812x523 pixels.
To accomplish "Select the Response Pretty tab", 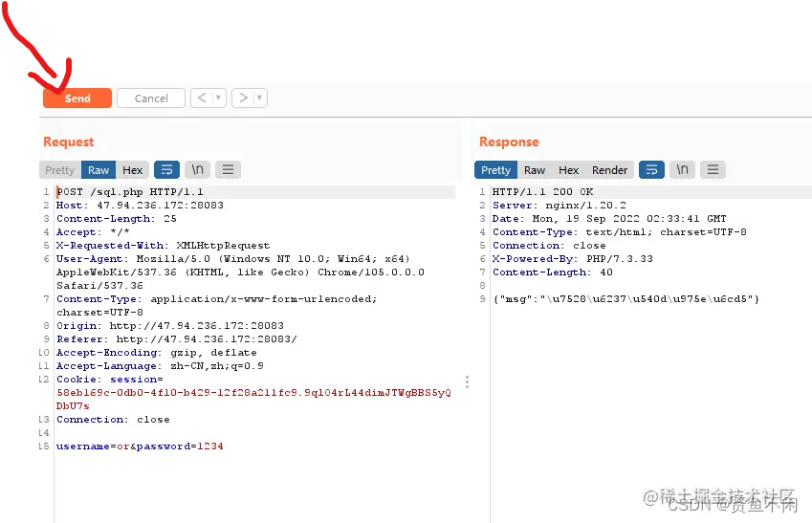I will point(495,170).
